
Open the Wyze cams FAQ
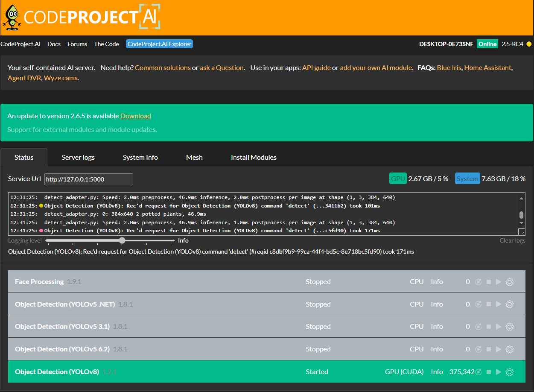coord(61,78)
